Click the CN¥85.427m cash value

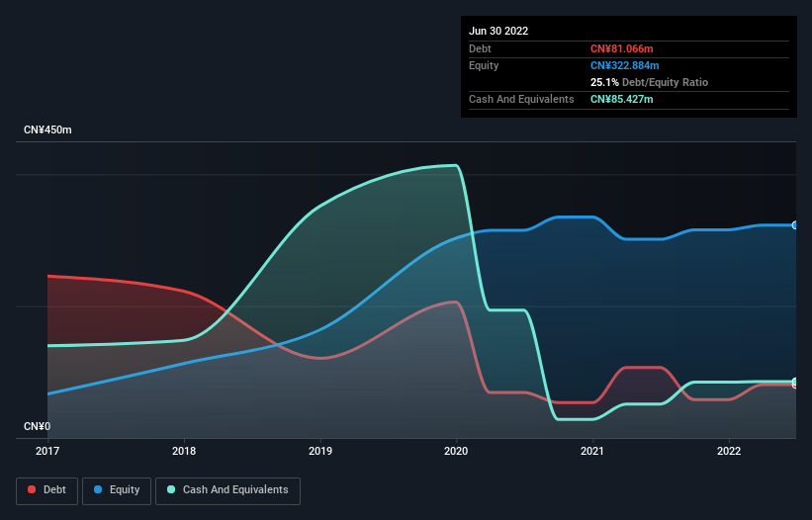(621, 99)
